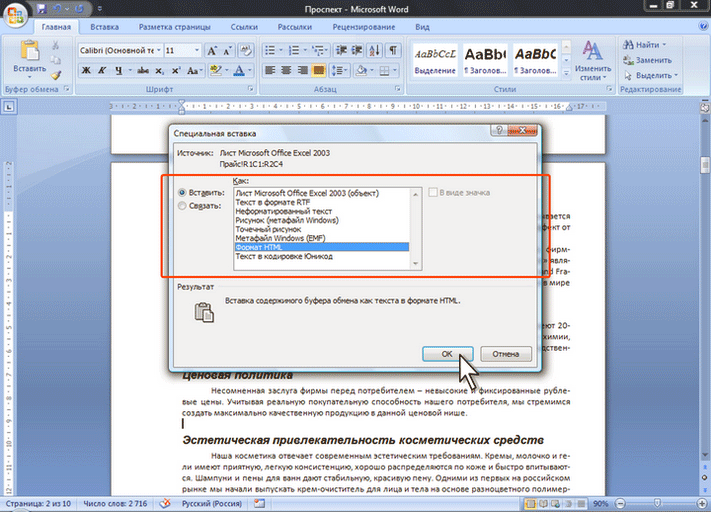Click the Format Painter brush icon
This screenshot has height=512, width=711.
[x=55, y=74]
